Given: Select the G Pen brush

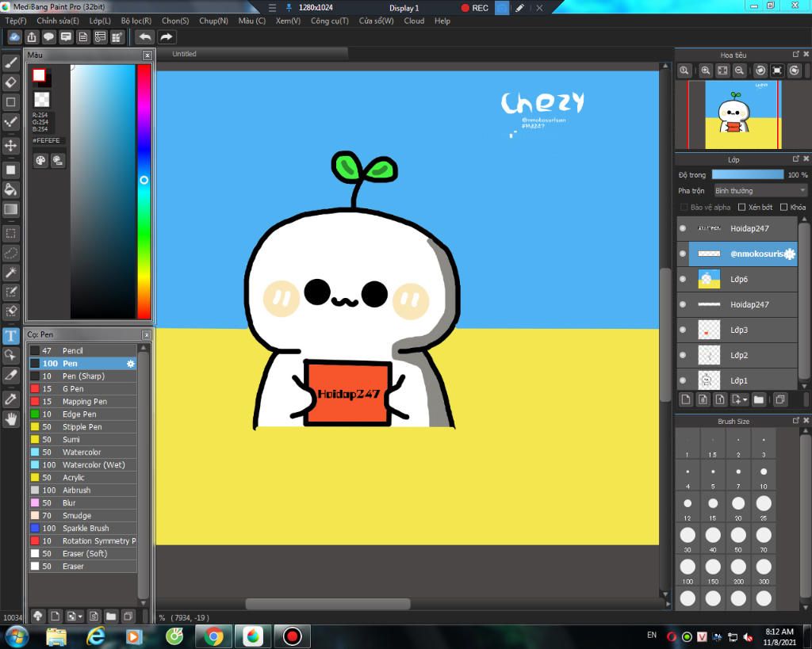Looking at the screenshot, I should pyautogui.click(x=82, y=388).
